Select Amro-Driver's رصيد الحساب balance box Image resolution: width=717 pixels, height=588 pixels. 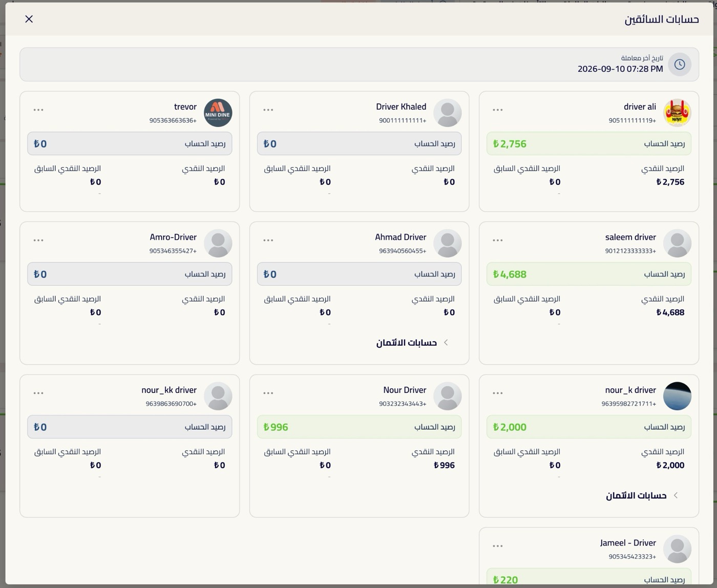point(130,274)
